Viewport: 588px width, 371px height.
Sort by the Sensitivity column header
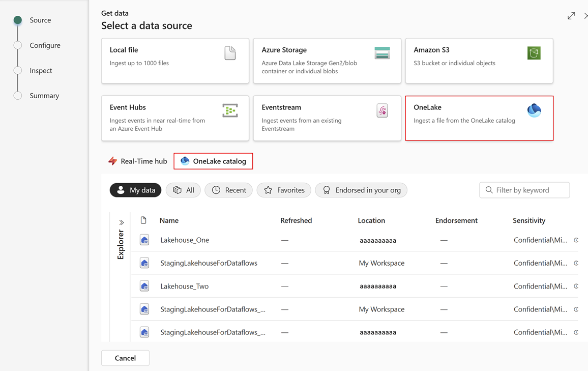pyautogui.click(x=529, y=220)
